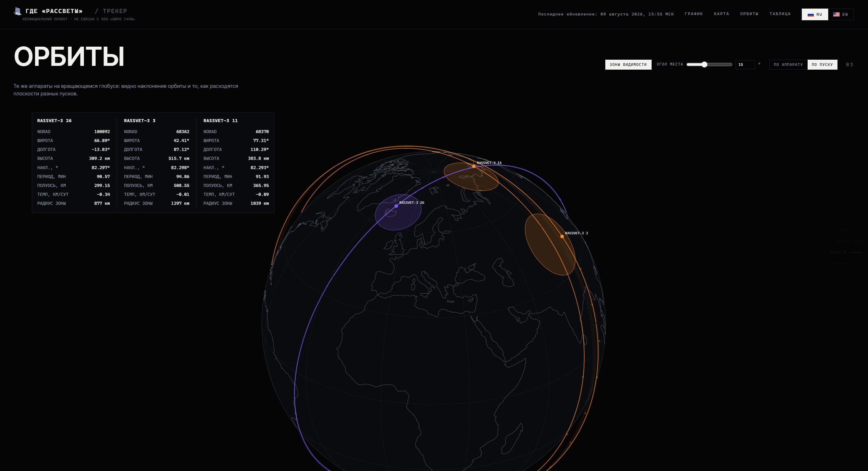
Task: Click the RASSVET-3 11 label on the globe
Action: 489,163
